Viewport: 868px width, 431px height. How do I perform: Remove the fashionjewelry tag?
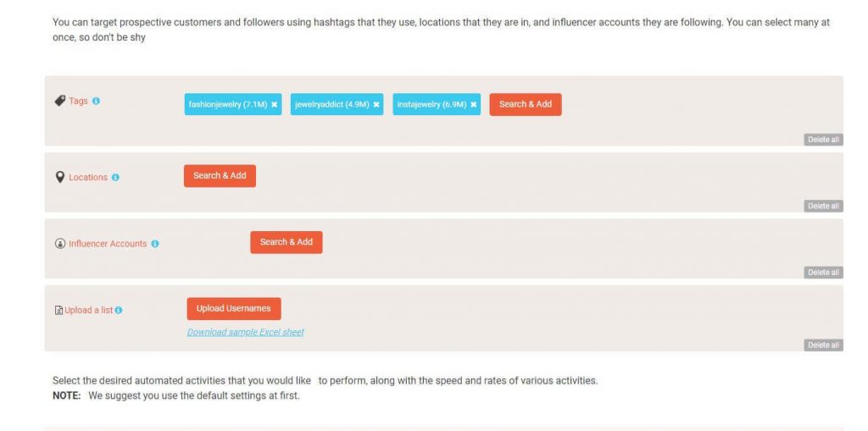tap(275, 105)
